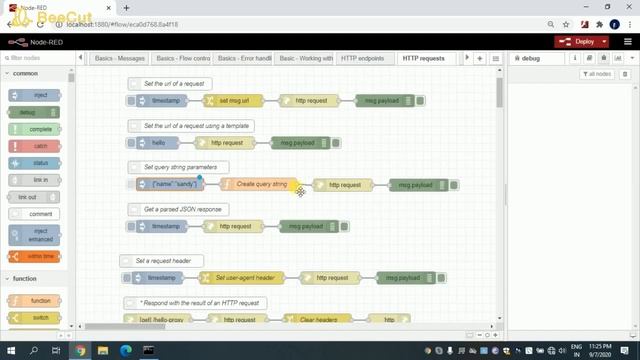Add a new flow tab with plus
Image resolution: width=640 pixels, height=360 pixels.
pos(480,58)
